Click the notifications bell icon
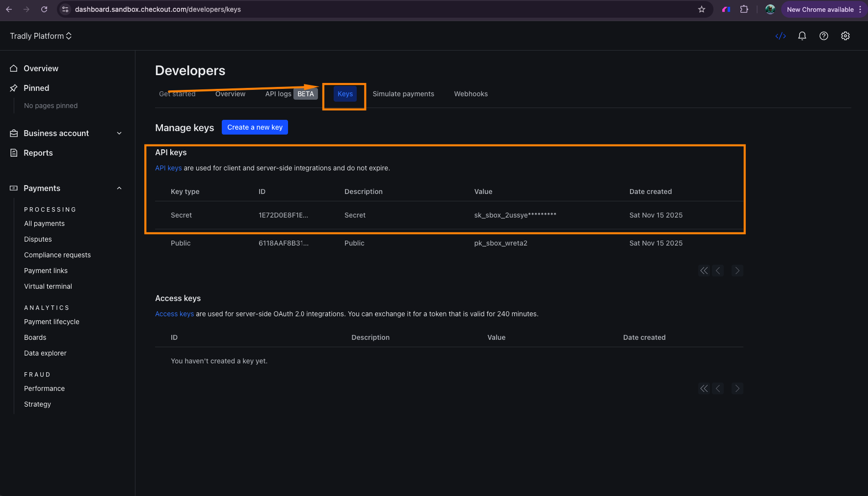The image size is (868, 496). (x=802, y=36)
